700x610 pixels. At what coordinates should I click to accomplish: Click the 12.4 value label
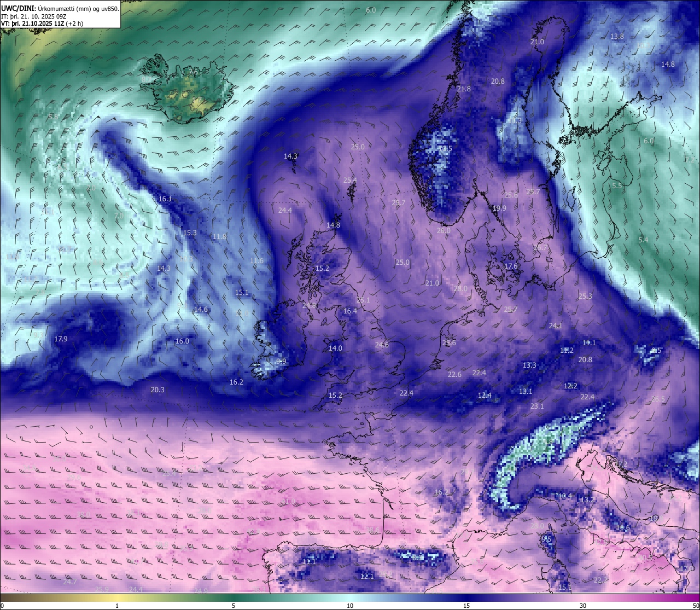click(485, 395)
